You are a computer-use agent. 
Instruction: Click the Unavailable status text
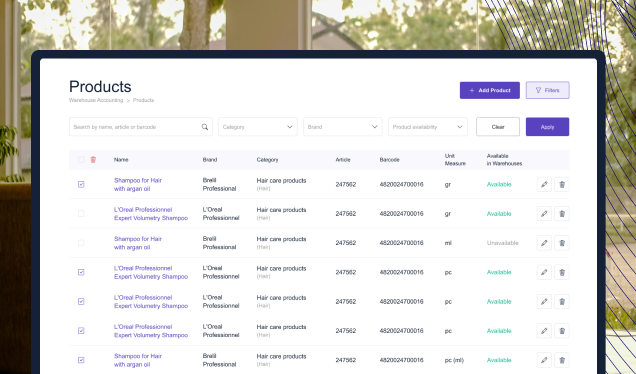(x=503, y=243)
